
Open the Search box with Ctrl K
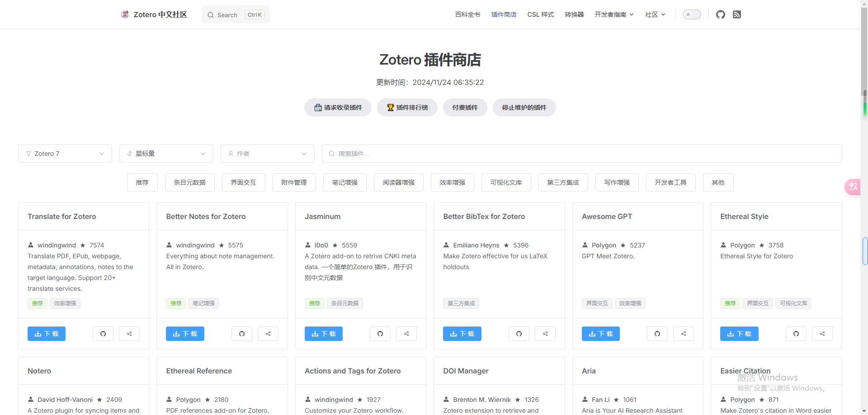(236, 14)
